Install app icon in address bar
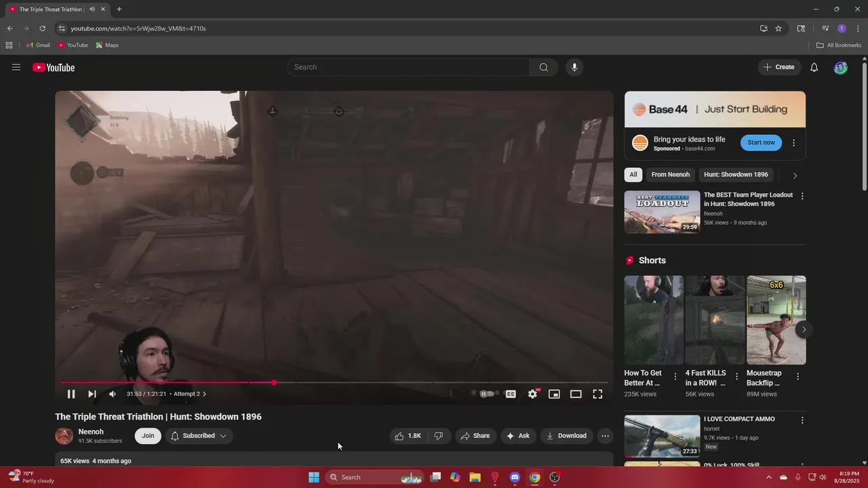Viewport: 868px width, 488px height. coord(764,28)
